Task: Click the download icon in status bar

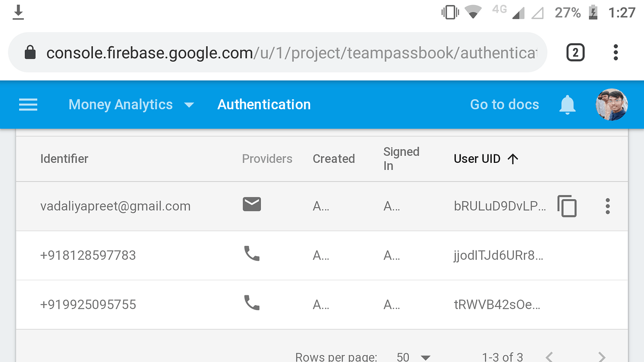Action: 18,12
